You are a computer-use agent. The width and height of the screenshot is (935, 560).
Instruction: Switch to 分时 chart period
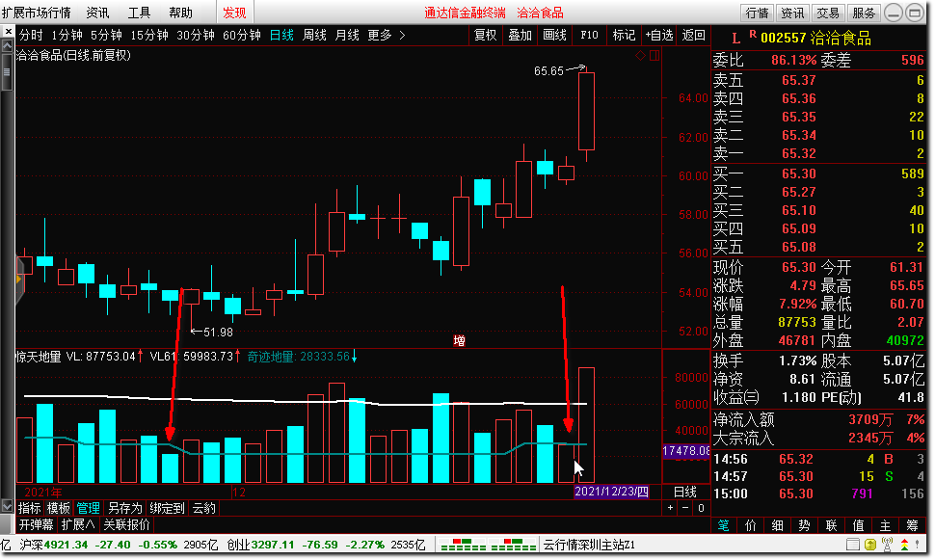(x=32, y=36)
